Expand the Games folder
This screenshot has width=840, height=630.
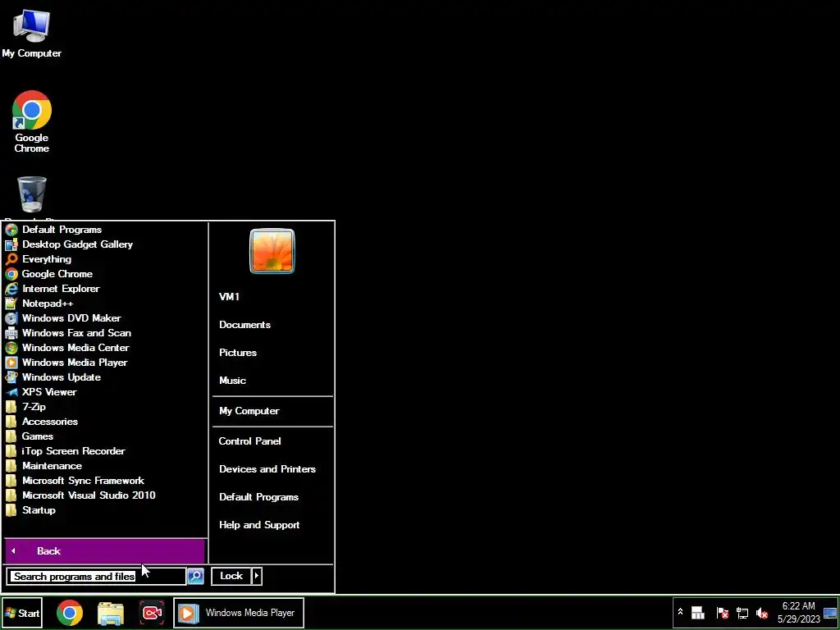pos(106,436)
